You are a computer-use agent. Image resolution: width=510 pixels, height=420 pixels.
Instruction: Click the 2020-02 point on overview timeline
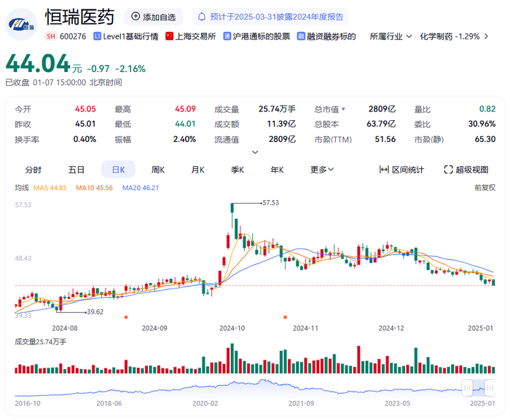tap(205, 403)
